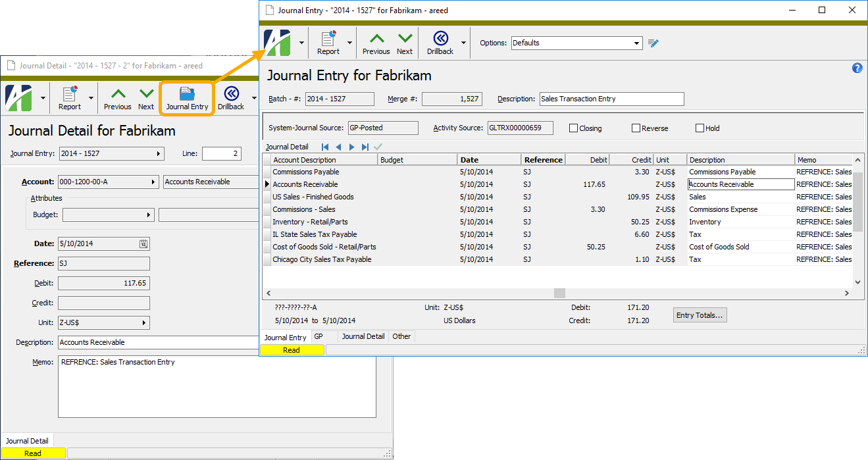Toggle the Reverse checkbox
The width and height of the screenshot is (868, 460).
coord(636,128)
